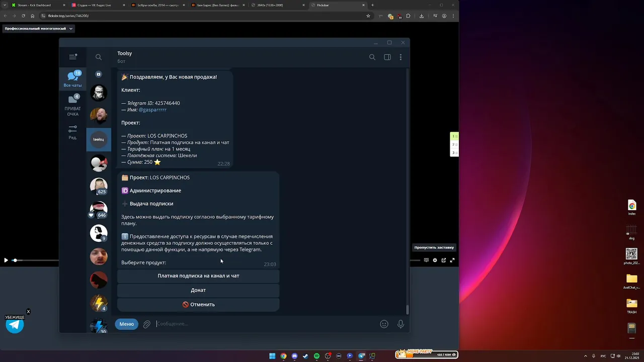Bookmark this page star icon

(368, 16)
